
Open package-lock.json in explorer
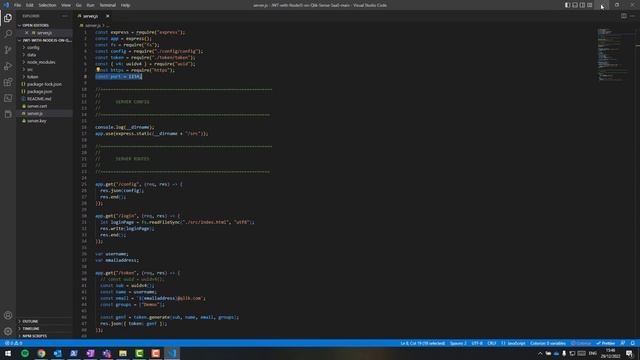(44, 84)
